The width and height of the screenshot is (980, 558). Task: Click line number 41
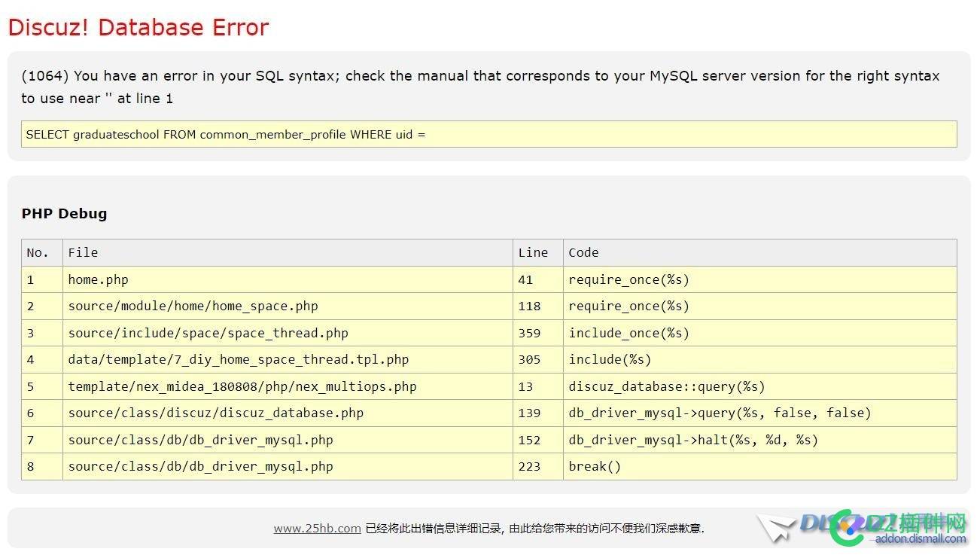(538, 279)
